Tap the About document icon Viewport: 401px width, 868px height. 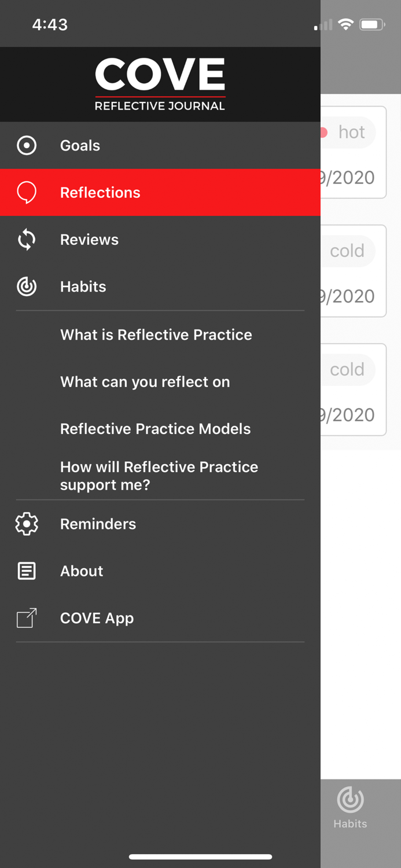coord(26,571)
